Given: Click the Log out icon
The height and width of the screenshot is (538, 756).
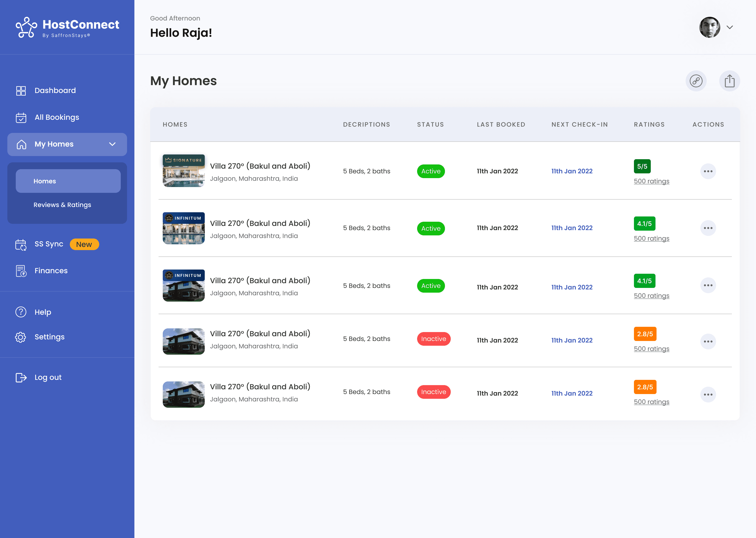Looking at the screenshot, I should click(x=21, y=378).
